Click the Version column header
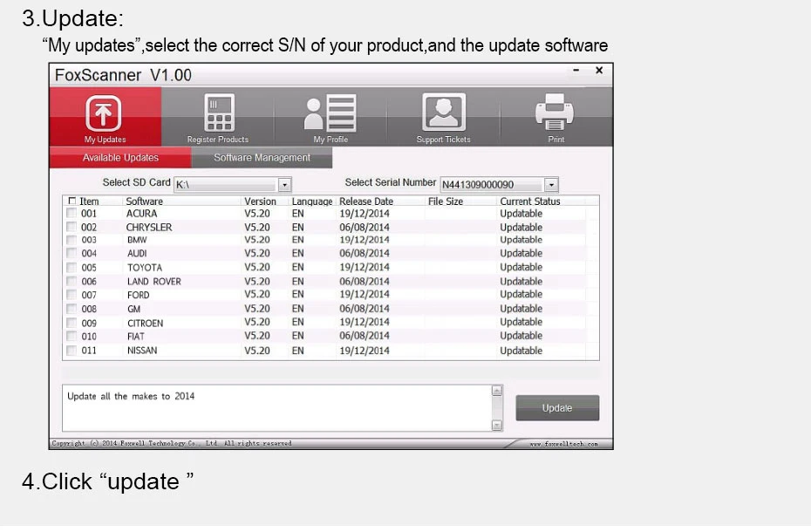The width and height of the screenshot is (811, 532). pyautogui.click(x=260, y=201)
